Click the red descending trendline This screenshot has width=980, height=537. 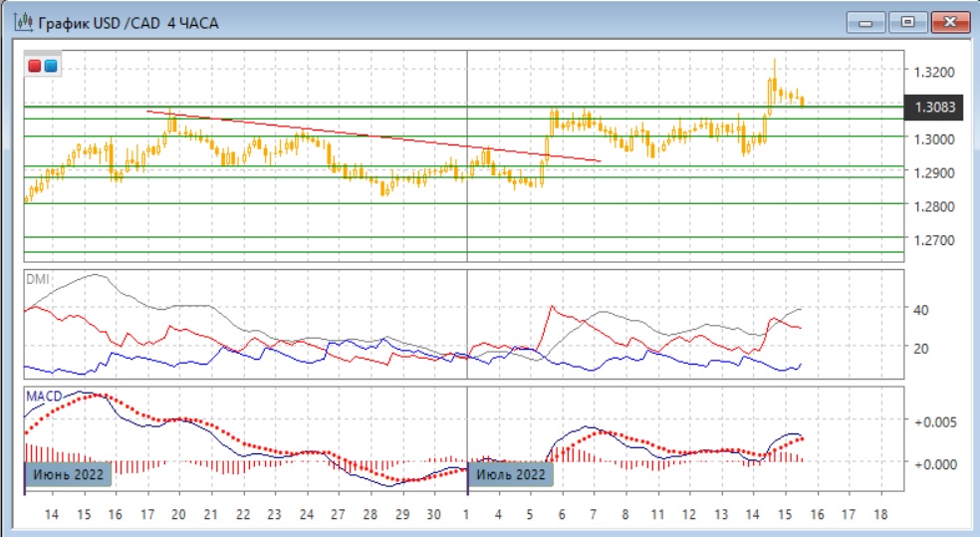(x=373, y=136)
